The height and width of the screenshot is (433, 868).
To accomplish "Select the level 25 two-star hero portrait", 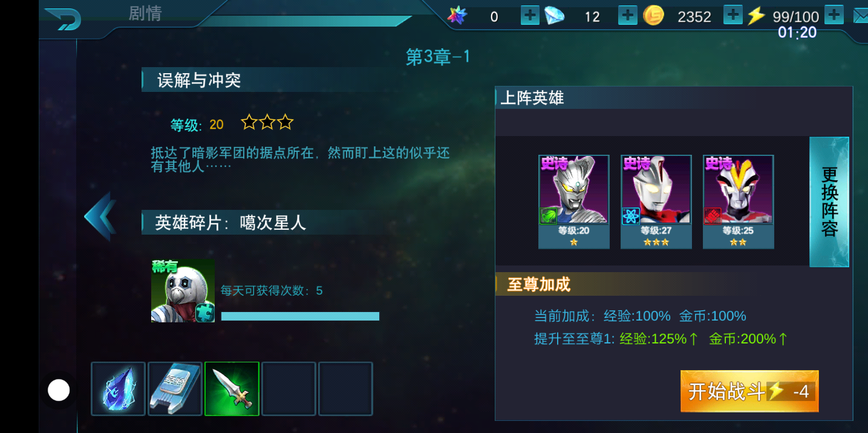I will [x=739, y=202].
